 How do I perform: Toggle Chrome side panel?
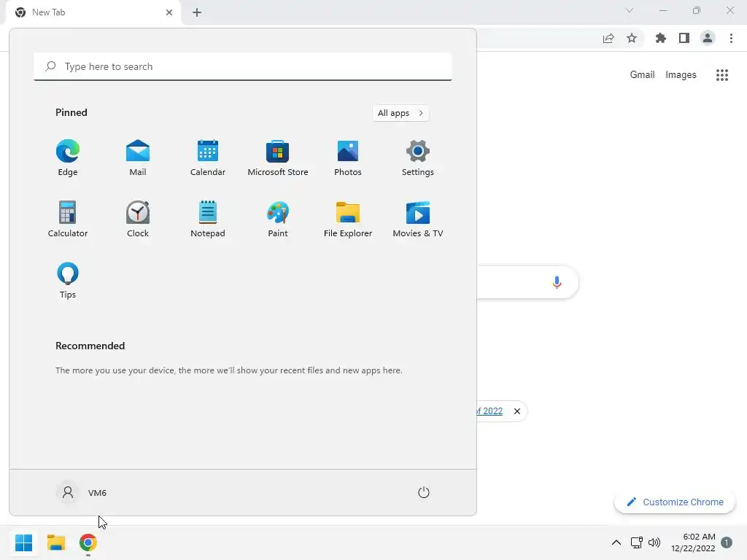(x=684, y=38)
